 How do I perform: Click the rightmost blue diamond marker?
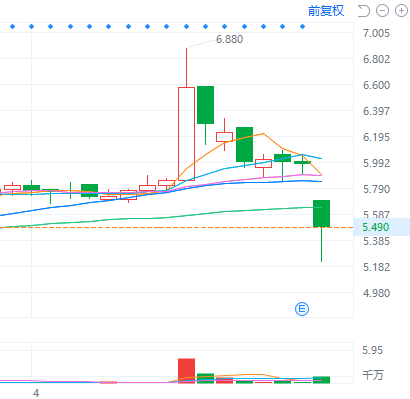point(302,26)
